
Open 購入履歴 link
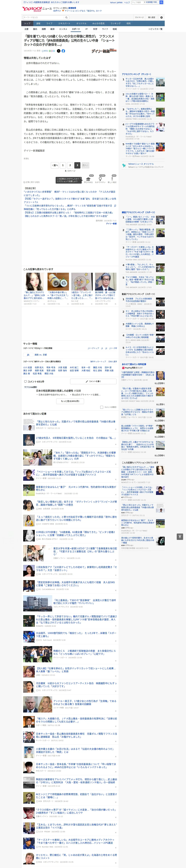152,18
